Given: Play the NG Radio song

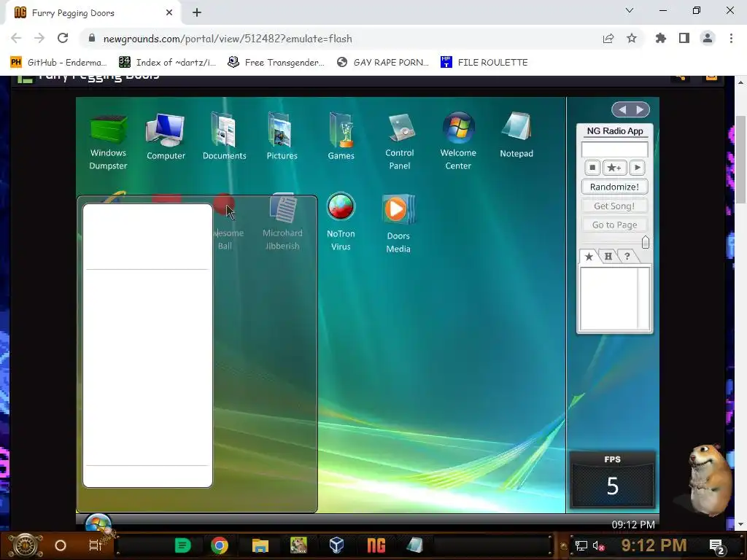Looking at the screenshot, I should pyautogui.click(x=638, y=168).
